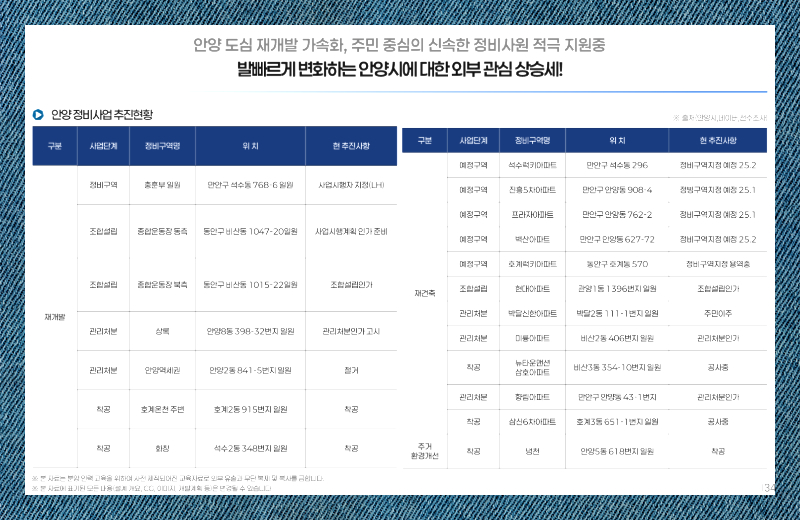Click '안양5동 618번지 일원' location
This screenshot has width=800, height=520.
617,451
